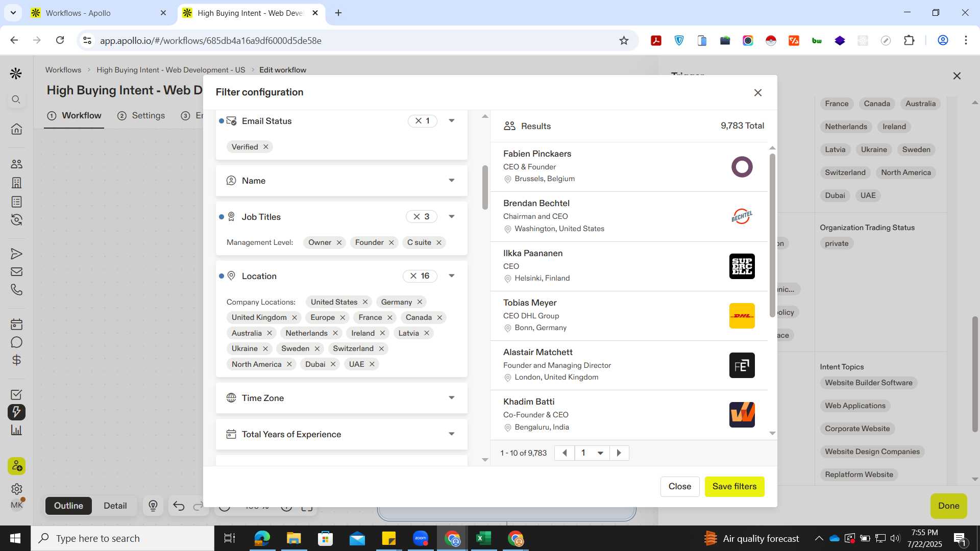Remove the Owner management level chip

click(x=339, y=242)
